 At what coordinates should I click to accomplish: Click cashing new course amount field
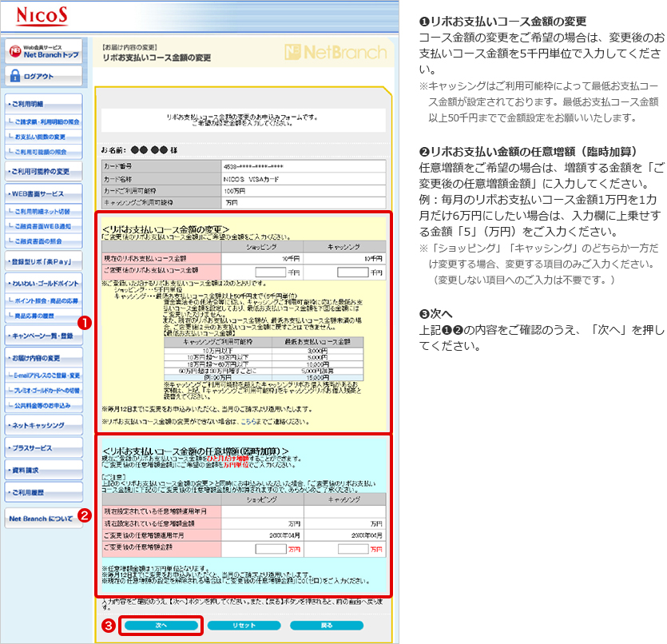[352, 272]
